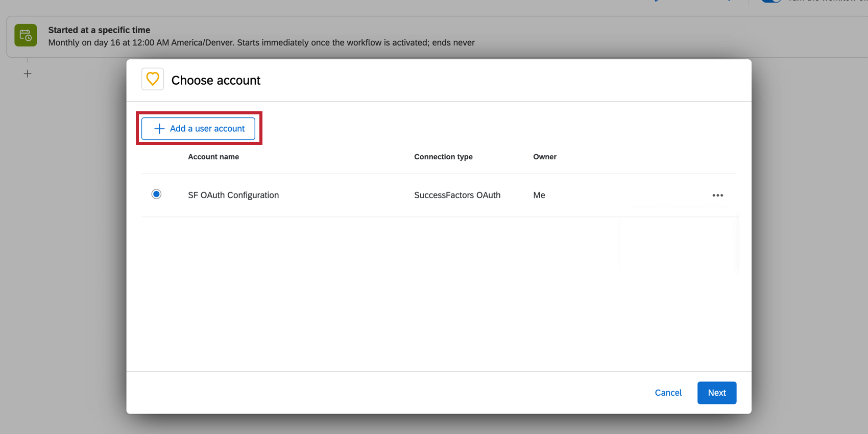Click the yellow heart icon in dialog header
Screen dimensions: 868x434
(x=153, y=79)
